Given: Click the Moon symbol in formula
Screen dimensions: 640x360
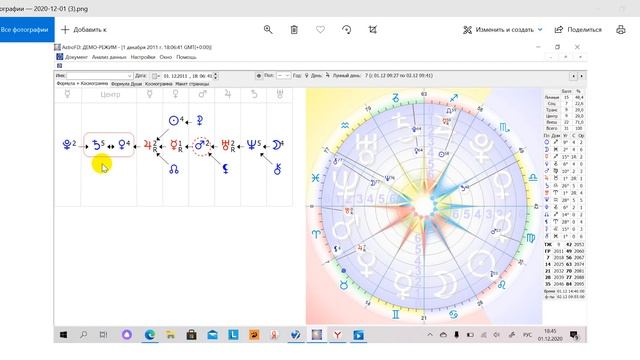Looking at the screenshot, I should (x=278, y=144).
